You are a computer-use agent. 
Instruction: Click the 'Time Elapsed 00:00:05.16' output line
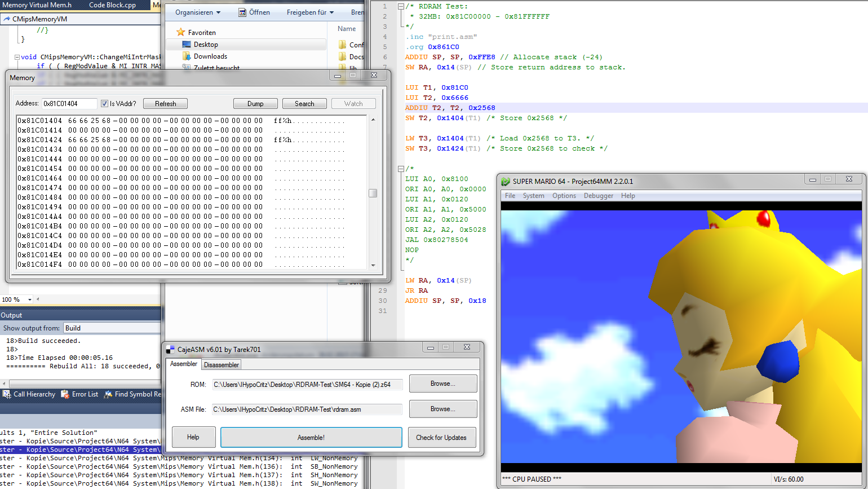click(59, 358)
